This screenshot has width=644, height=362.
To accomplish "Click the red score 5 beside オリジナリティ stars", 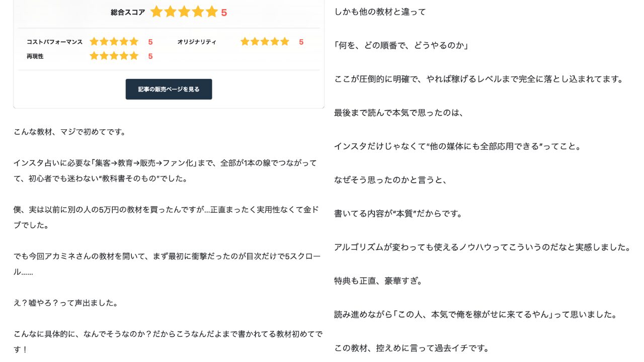I will pos(301,42).
